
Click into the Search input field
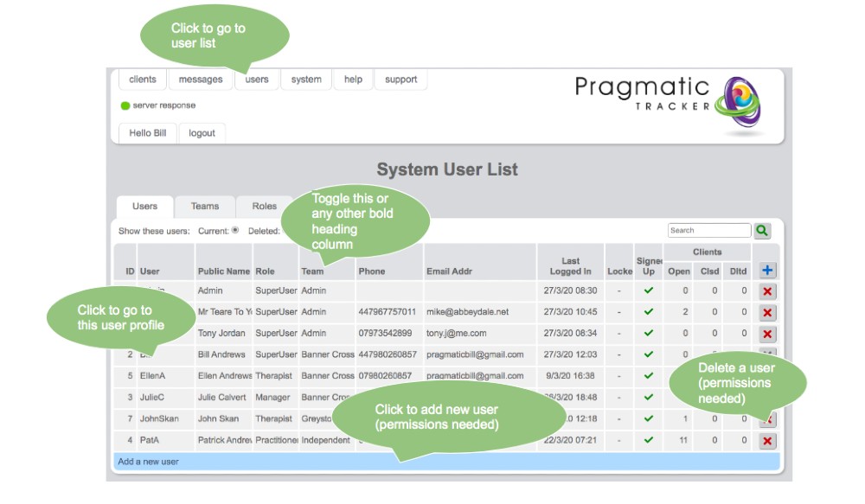click(708, 231)
